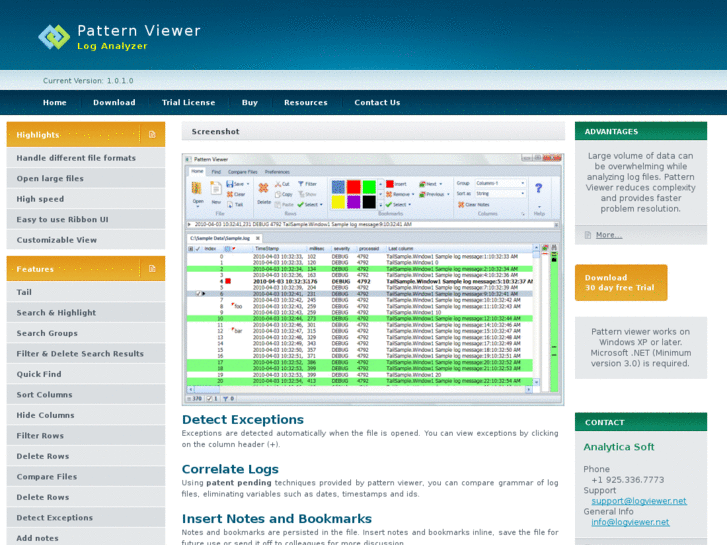
Task: Click the Clear icon in File group
Action: tap(230, 194)
